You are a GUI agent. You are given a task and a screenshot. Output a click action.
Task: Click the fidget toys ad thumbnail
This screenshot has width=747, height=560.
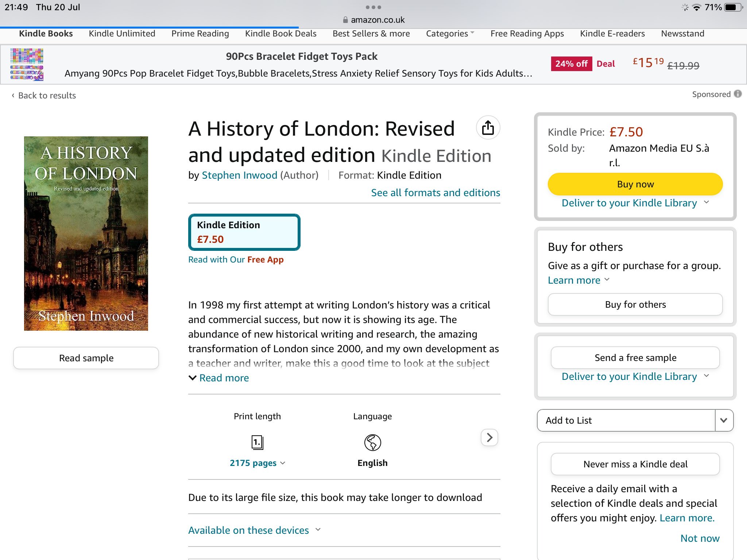click(x=27, y=65)
